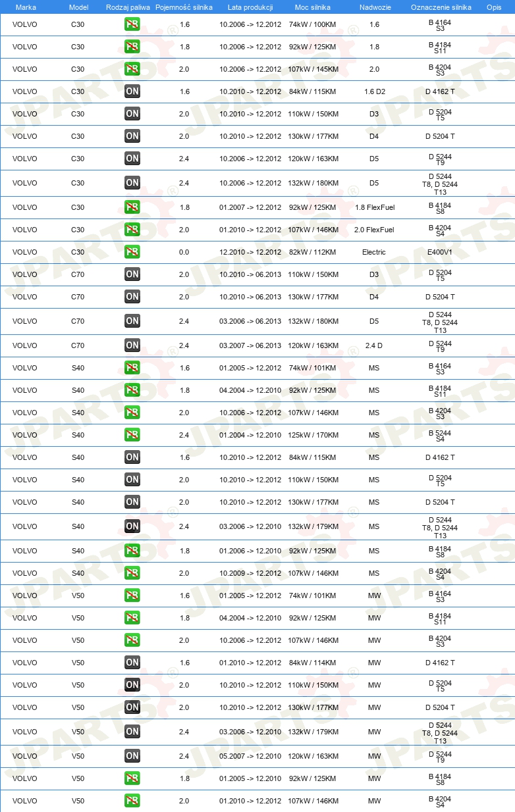The image size is (515, 812).
Task: Click production years 10.2009 -> 12.2012
Action: pos(250,573)
